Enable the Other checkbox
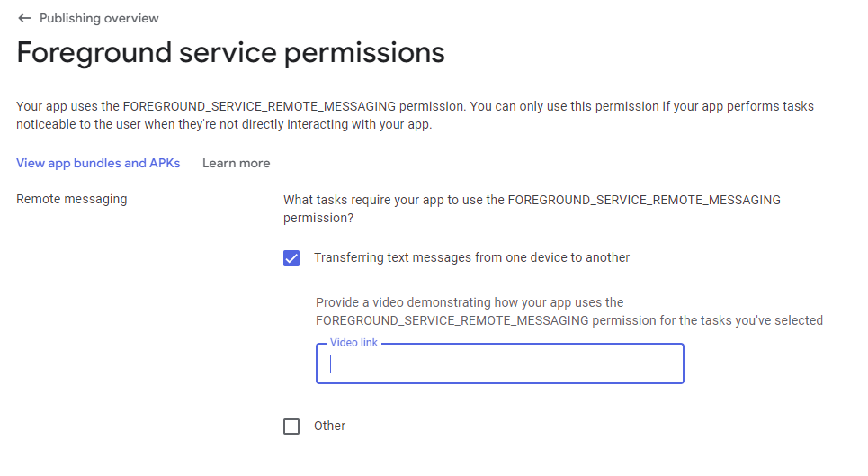The width and height of the screenshot is (868, 476). pos(291,427)
